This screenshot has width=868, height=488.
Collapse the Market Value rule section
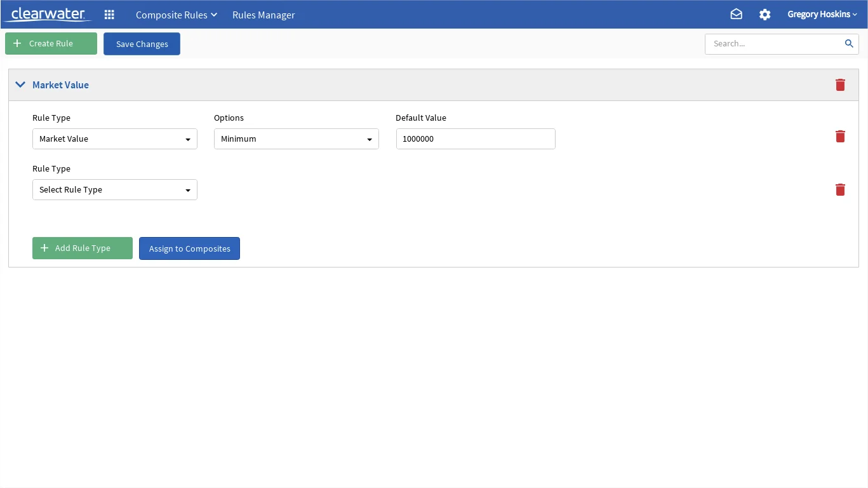(x=20, y=85)
